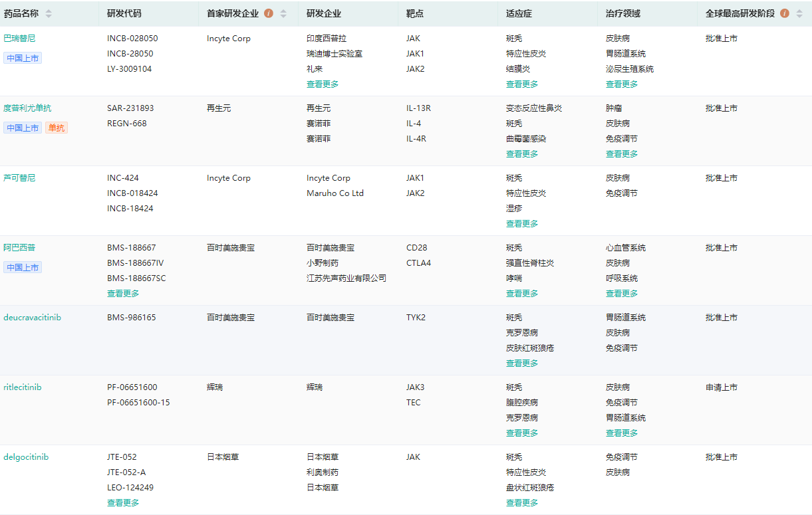
Task: Open delgocitinib drug details link
Action: (x=26, y=457)
